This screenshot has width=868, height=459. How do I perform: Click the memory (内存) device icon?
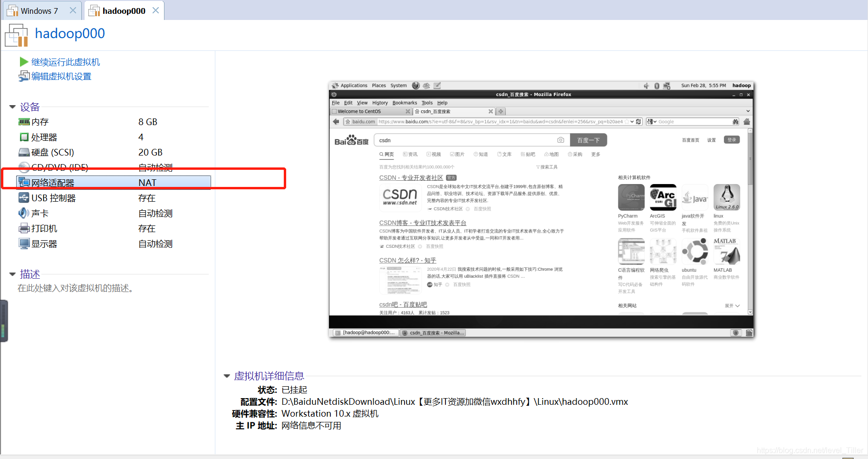(24, 122)
